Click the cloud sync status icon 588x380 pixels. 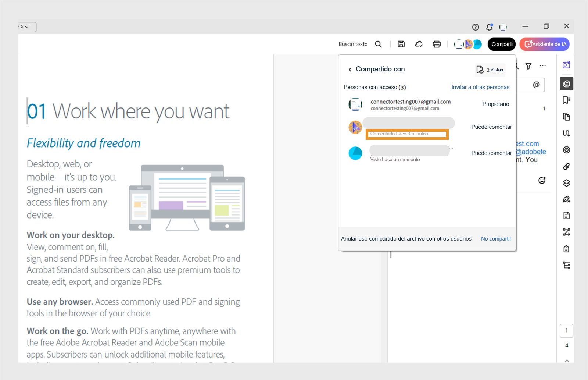[419, 44]
